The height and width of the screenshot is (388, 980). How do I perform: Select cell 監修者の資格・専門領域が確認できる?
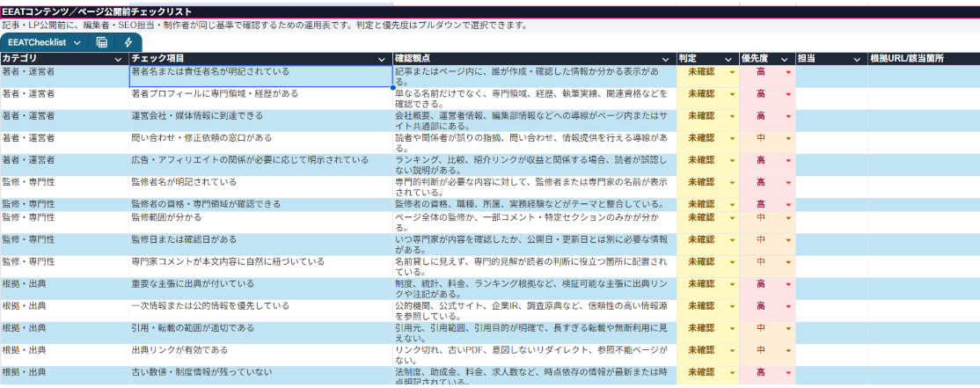[260, 204]
